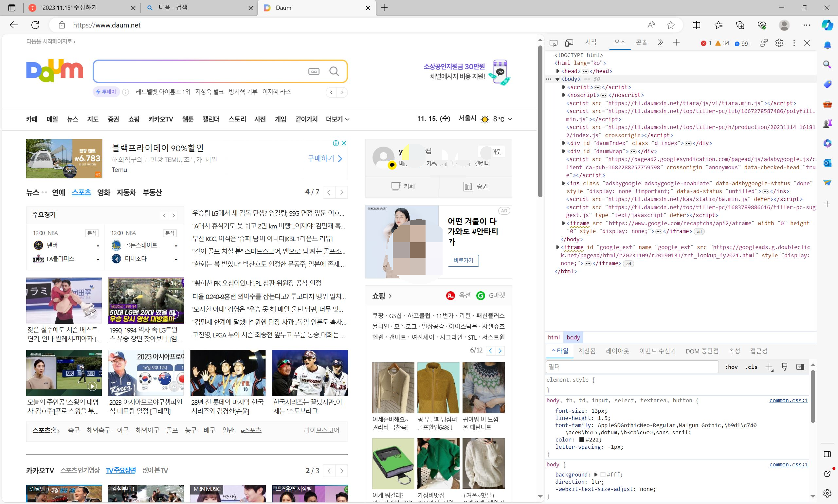Refresh the page with reload icon
838x504 pixels.
(35, 25)
